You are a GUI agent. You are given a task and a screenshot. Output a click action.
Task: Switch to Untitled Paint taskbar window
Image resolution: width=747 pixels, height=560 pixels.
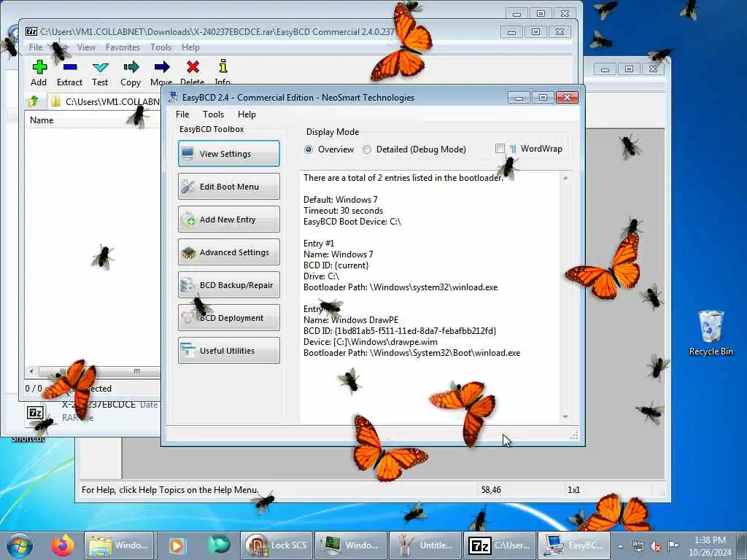pyautogui.click(x=425, y=545)
